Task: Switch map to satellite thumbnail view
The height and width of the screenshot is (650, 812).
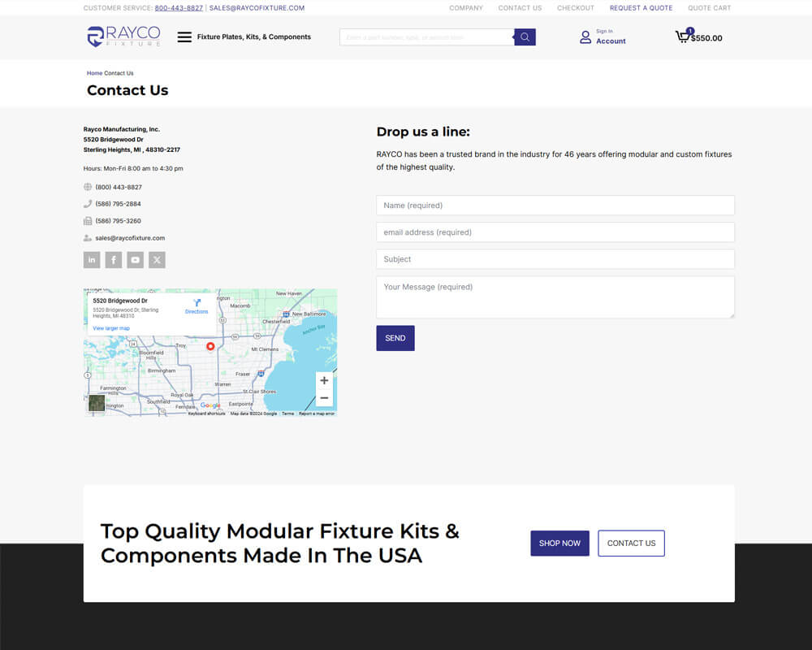Action: click(x=97, y=403)
